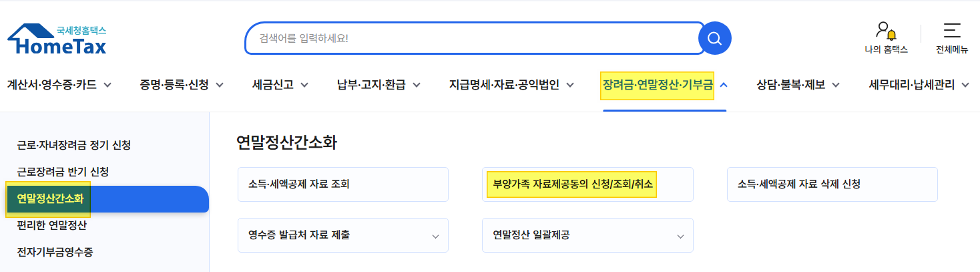The image size is (980, 272).
Task: Click inside the 검색어를 입력하세요 search field
Action: 471,38
